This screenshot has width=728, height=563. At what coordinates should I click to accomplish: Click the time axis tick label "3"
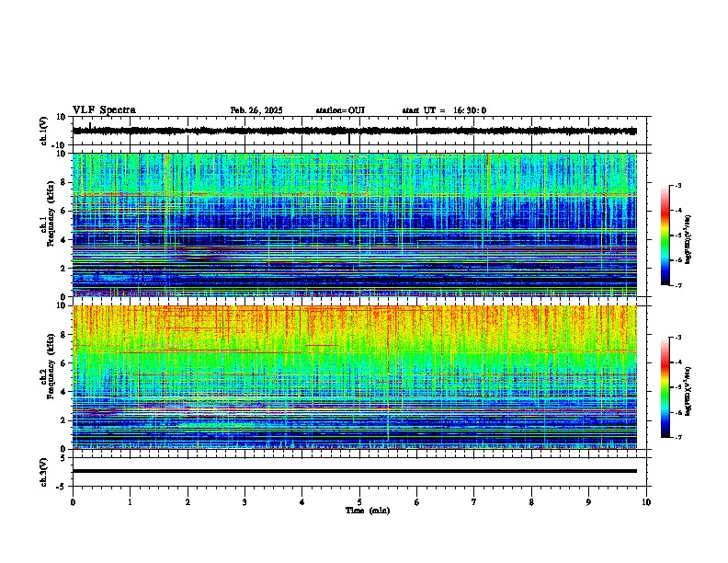[245, 502]
